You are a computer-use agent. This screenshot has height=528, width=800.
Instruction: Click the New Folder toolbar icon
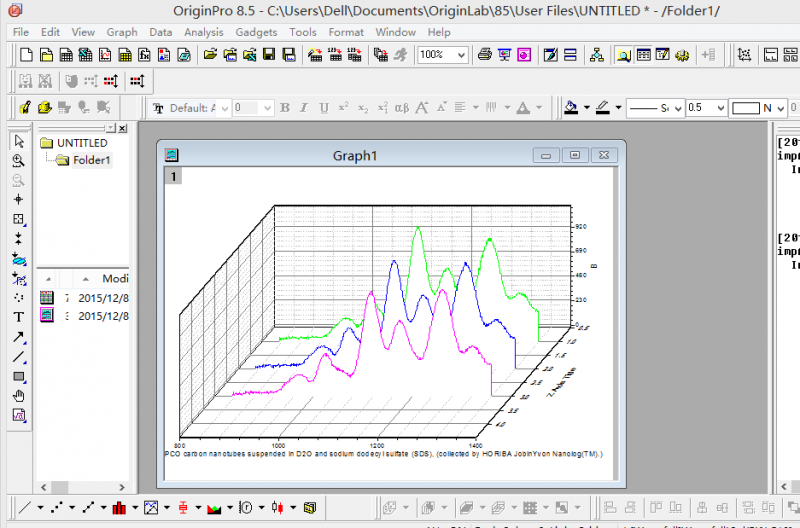[x=46, y=55]
